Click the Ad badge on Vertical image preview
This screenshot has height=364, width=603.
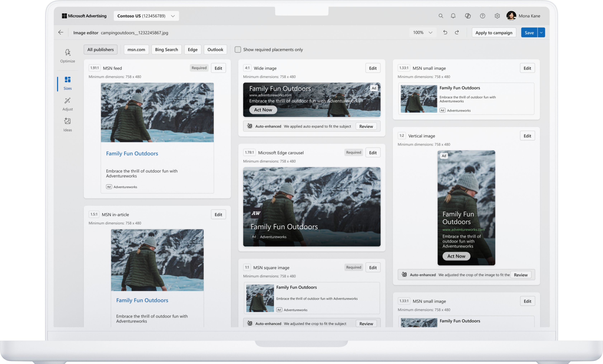coord(444,156)
